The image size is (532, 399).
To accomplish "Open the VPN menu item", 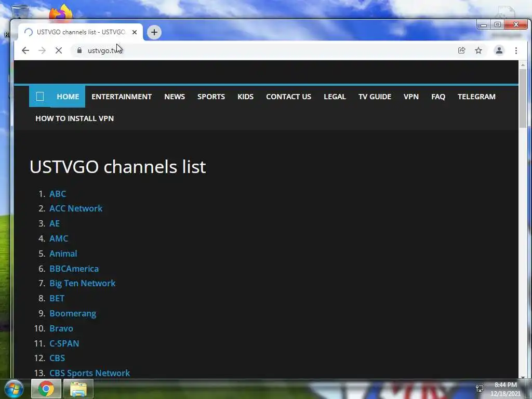I will coord(411,96).
